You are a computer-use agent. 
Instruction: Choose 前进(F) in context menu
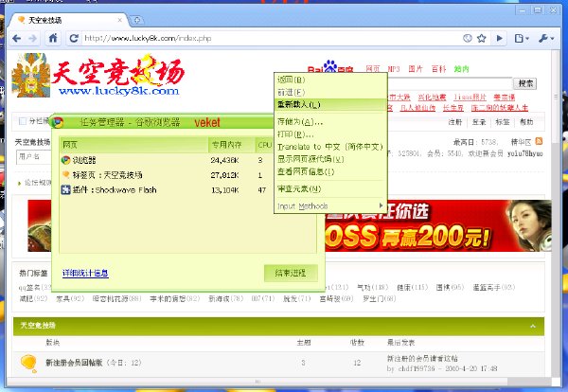point(330,92)
